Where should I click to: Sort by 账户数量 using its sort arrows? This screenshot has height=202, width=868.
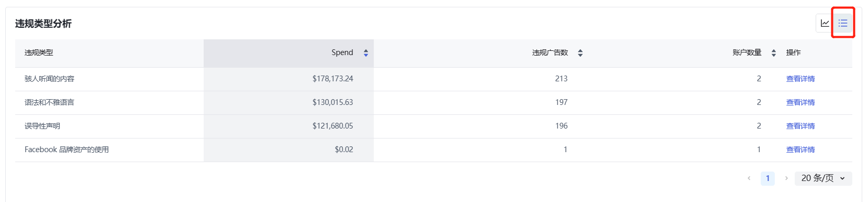[x=774, y=53]
